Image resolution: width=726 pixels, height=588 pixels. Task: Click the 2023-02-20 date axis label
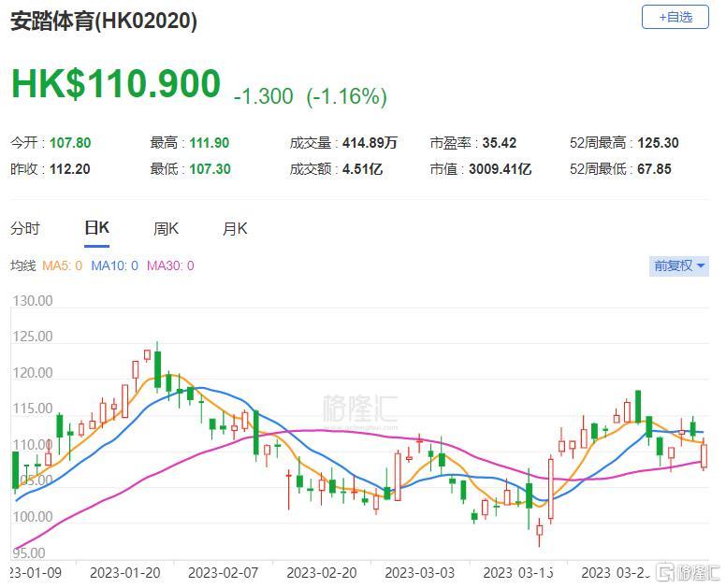(322, 573)
